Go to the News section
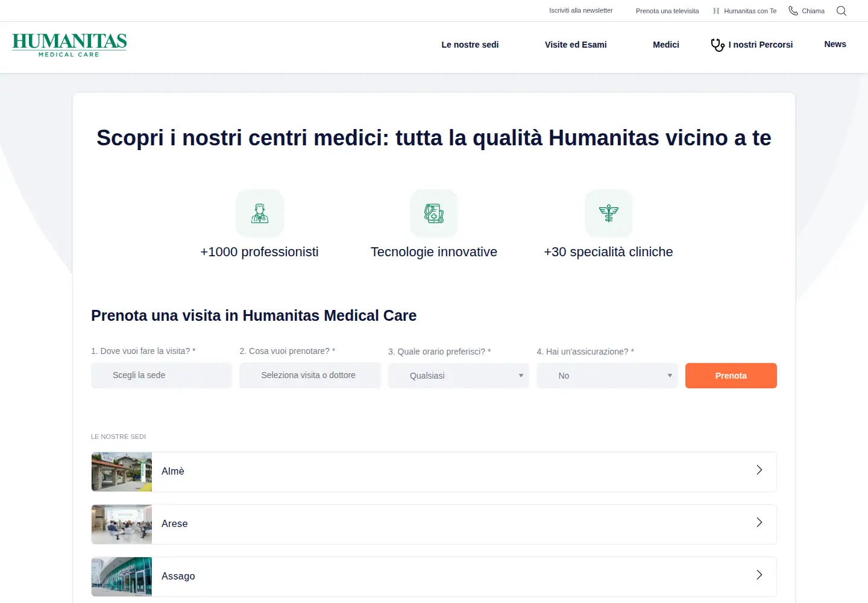 (x=835, y=44)
